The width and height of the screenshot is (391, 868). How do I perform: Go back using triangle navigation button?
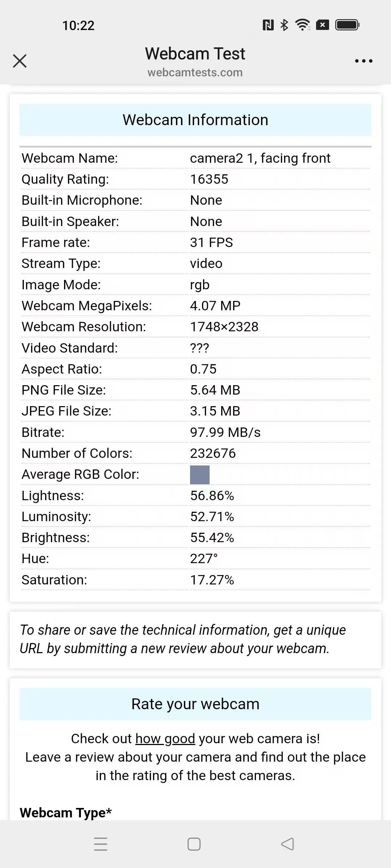287,844
